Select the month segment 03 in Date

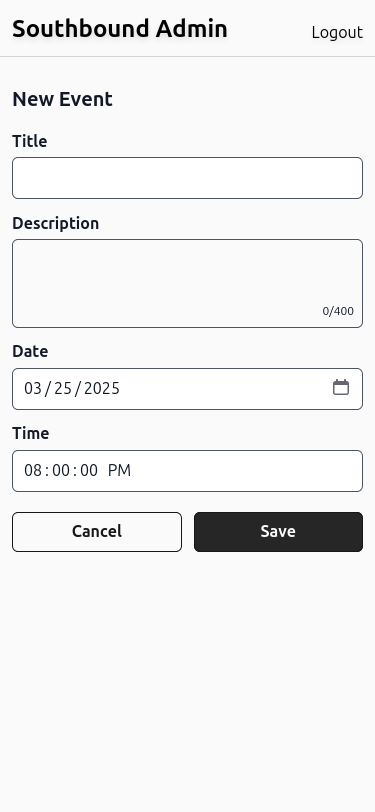(x=33, y=388)
